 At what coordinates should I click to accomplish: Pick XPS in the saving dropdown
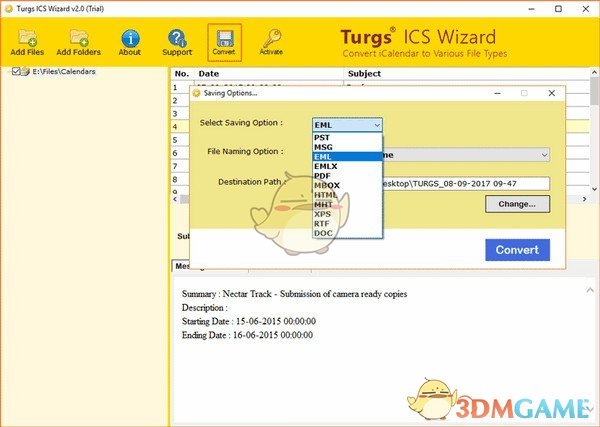point(347,214)
